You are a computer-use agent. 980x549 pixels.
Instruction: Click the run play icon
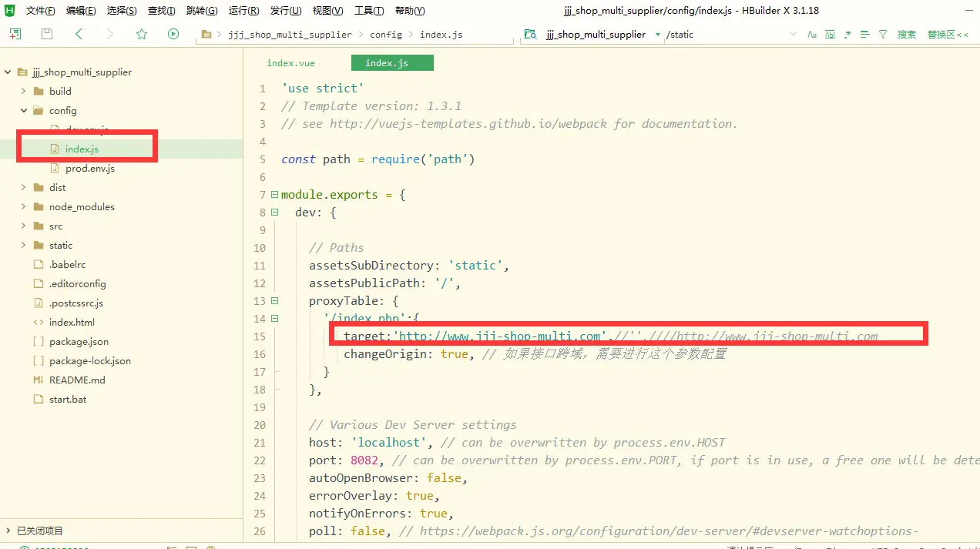point(173,34)
